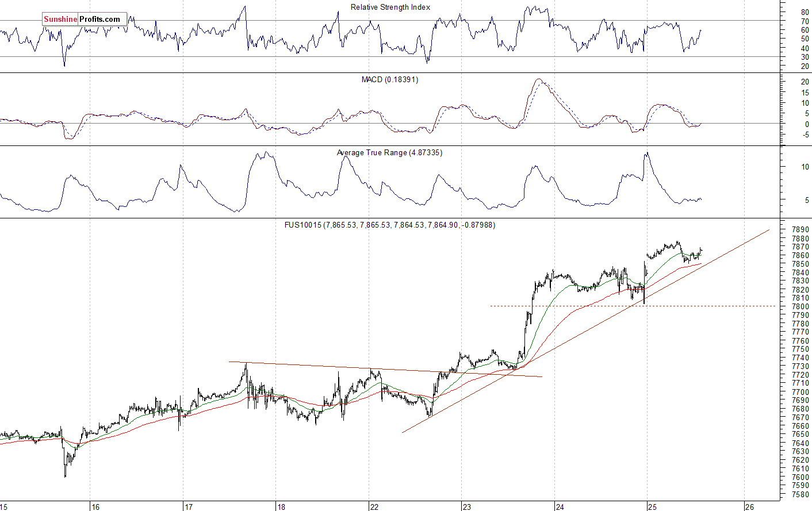Select the 30 label on RSI scale
Viewport: 812px width, 511px height.
click(805, 57)
